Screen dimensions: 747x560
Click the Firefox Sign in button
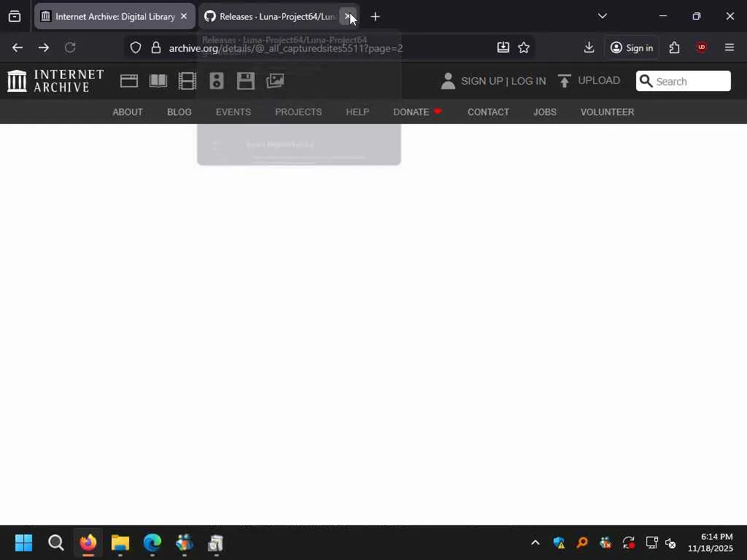(x=632, y=47)
